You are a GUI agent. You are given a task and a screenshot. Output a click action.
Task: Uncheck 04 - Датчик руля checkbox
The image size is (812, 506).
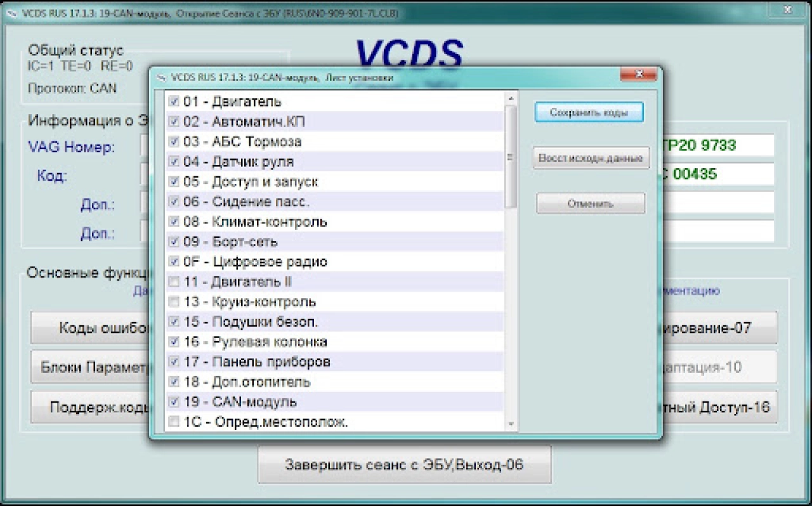coord(173,162)
